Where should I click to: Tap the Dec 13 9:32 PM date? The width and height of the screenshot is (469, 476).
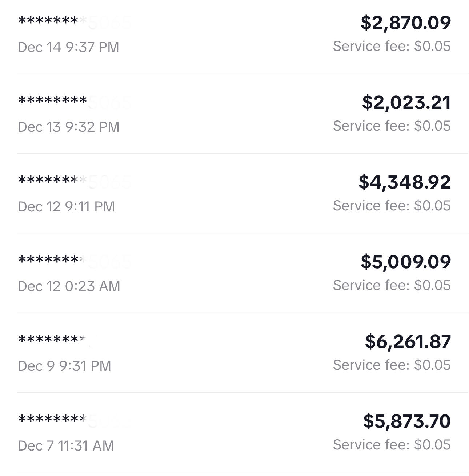click(x=68, y=127)
